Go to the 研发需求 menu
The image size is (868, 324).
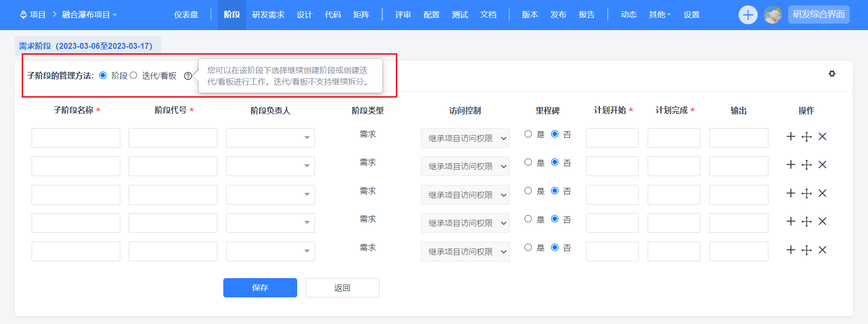tap(268, 15)
